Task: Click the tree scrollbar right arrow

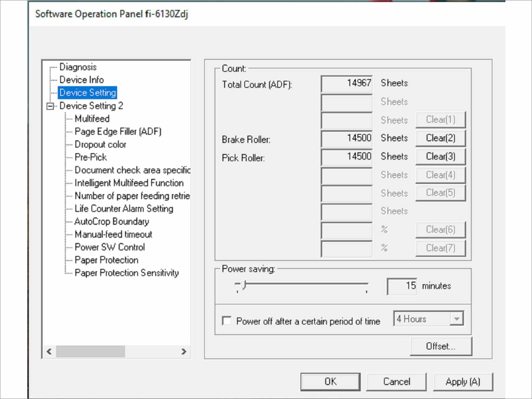Action: [184, 351]
